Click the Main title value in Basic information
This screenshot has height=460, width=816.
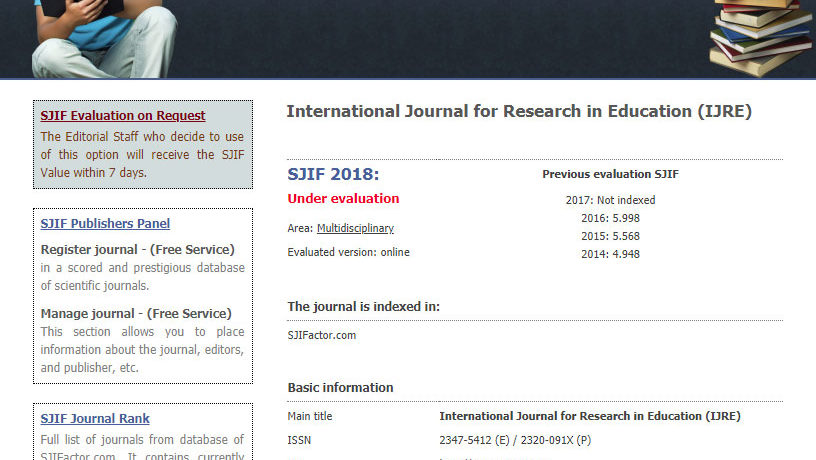pos(590,416)
